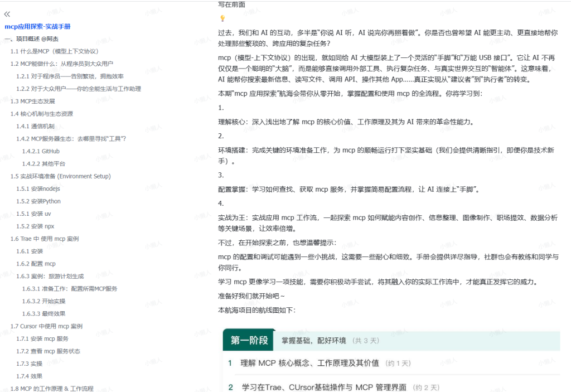Open 1.6.3 案例：旅游计划生成
Screen dimensions: 571x392
(x=50, y=276)
